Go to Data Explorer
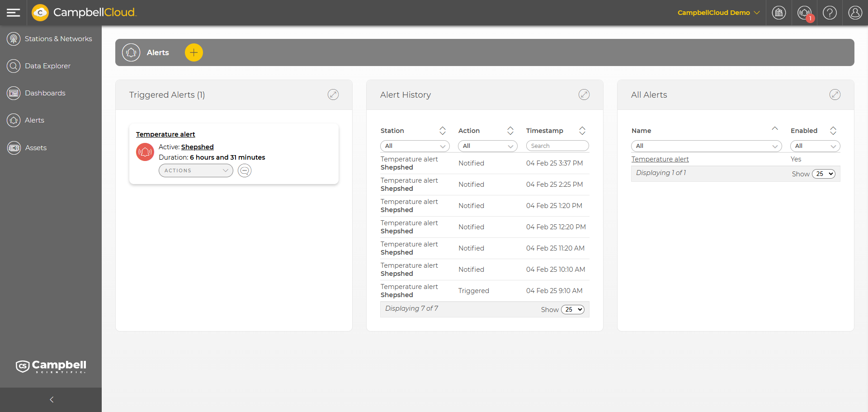Image resolution: width=868 pixels, height=412 pixels. click(47, 66)
